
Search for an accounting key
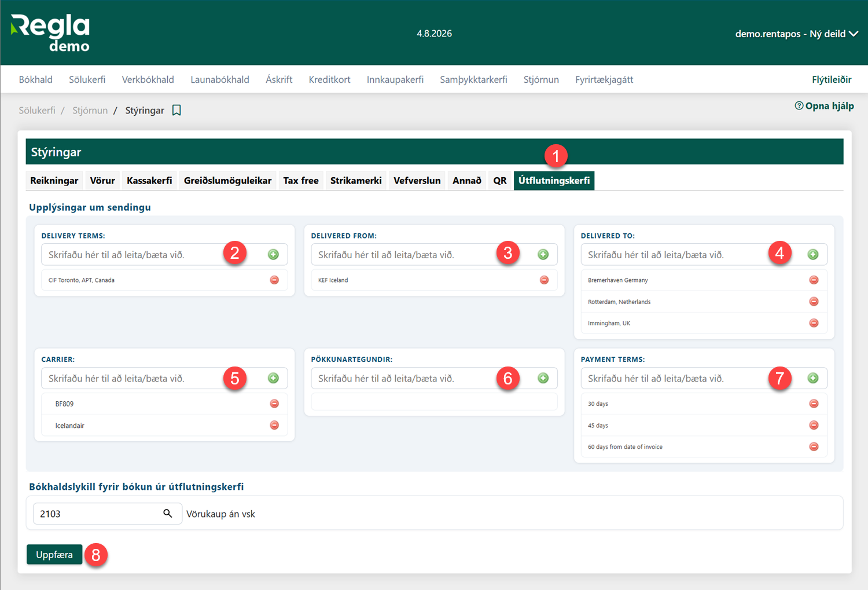click(168, 514)
